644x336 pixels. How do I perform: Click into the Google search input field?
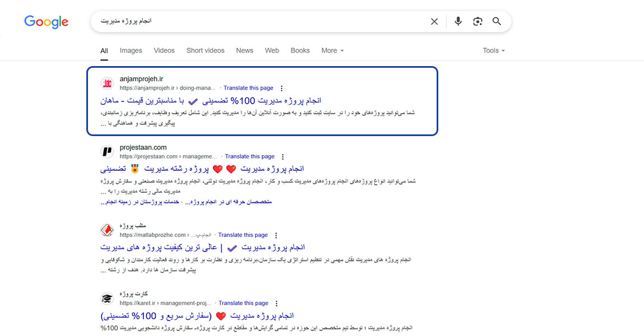click(x=263, y=21)
